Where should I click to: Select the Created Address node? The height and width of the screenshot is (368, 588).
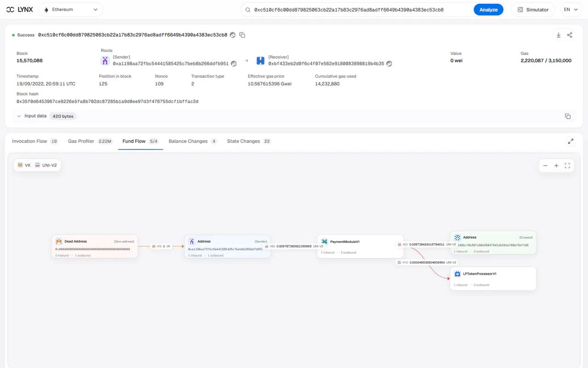493,242
